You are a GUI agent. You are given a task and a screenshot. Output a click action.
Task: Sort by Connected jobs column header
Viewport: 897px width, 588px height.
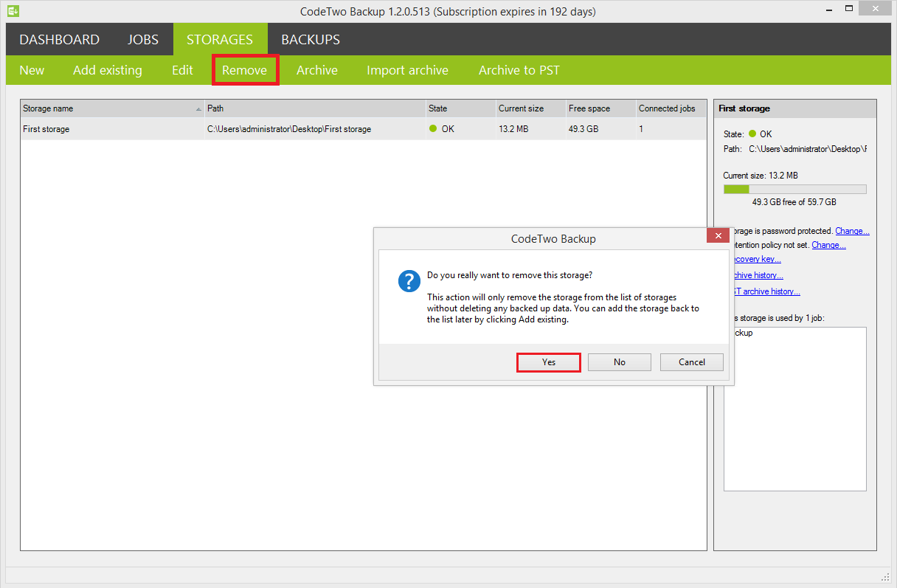[671, 108]
